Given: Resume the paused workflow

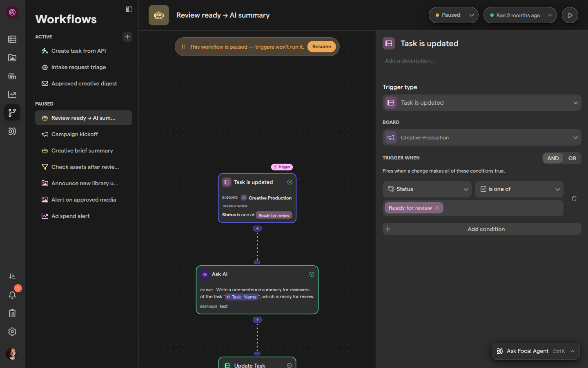Looking at the screenshot, I should click(322, 47).
